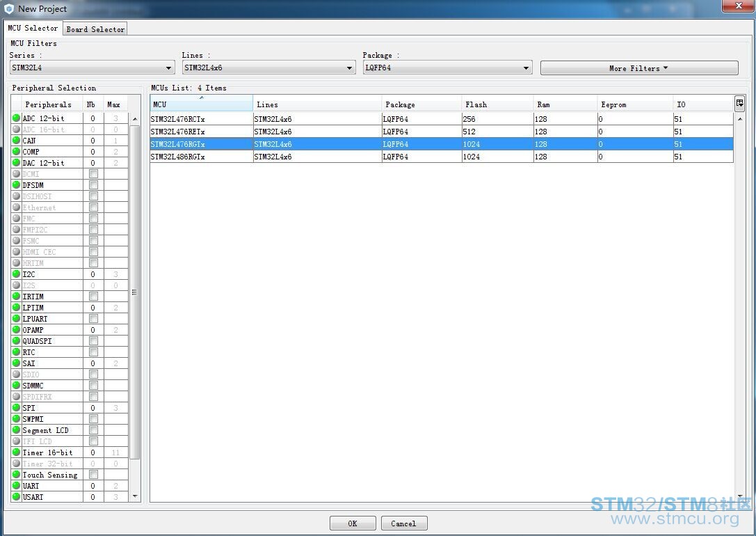Image resolution: width=756 pixels, height=536 pixels.
Task: Click the peripheral list vertical scrollbar thumb
Action: click(134, 292)
